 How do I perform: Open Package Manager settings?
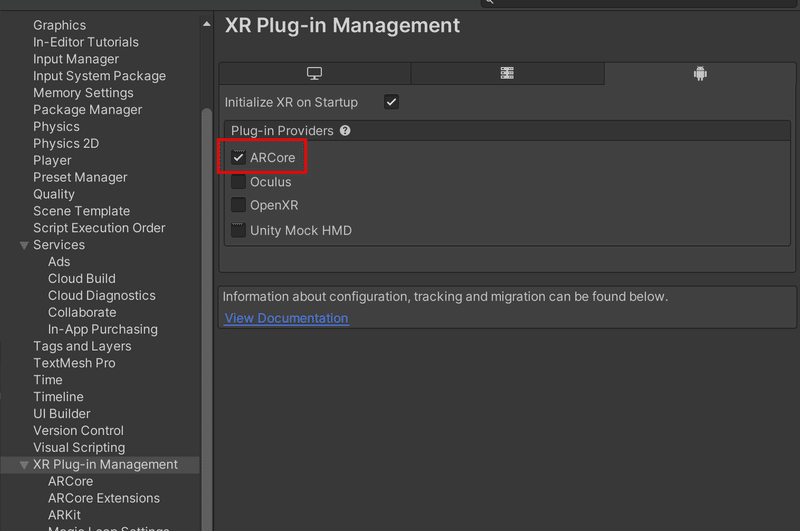(x=88, y=109)
